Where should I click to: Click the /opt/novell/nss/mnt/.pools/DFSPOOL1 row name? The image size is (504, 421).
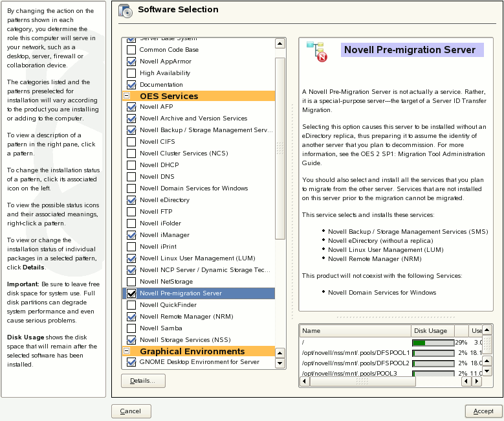(x=356, y=353)
